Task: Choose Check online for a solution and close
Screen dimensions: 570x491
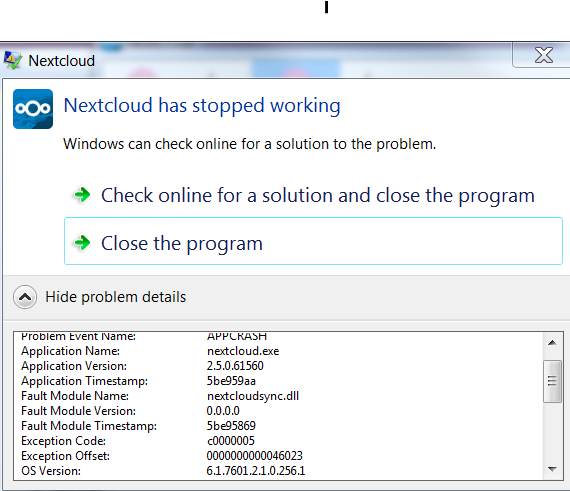Action: (x=313, y=195)
